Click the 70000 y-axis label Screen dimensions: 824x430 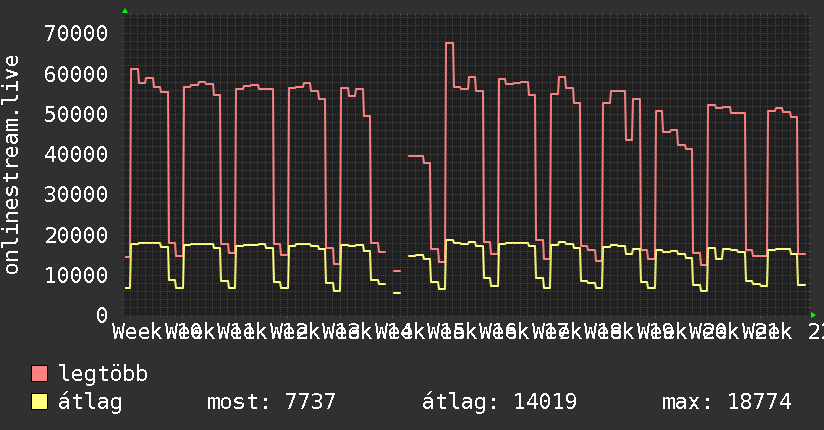pos(76,34)
